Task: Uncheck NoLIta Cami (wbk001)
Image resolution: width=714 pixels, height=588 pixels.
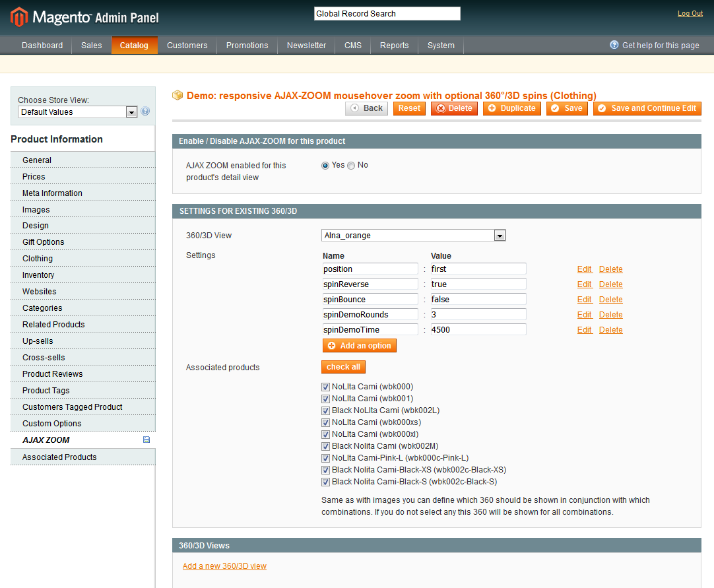Action: coord(325,399)
